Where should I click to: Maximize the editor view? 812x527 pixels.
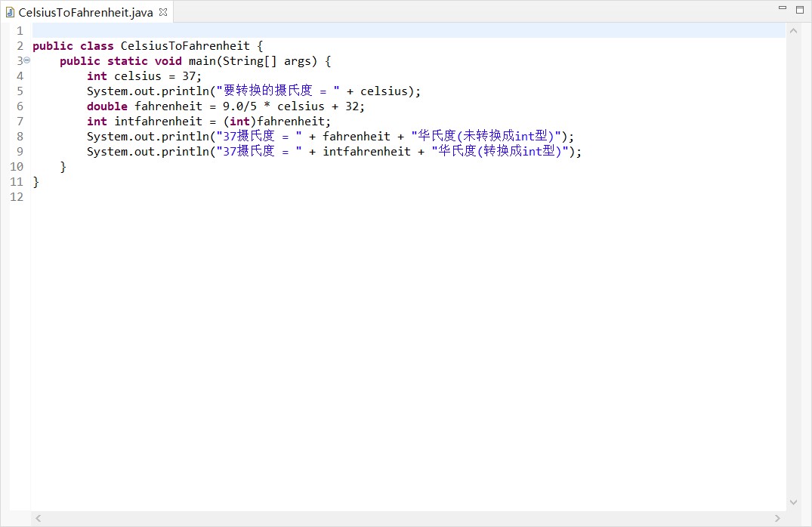(800, 9)
